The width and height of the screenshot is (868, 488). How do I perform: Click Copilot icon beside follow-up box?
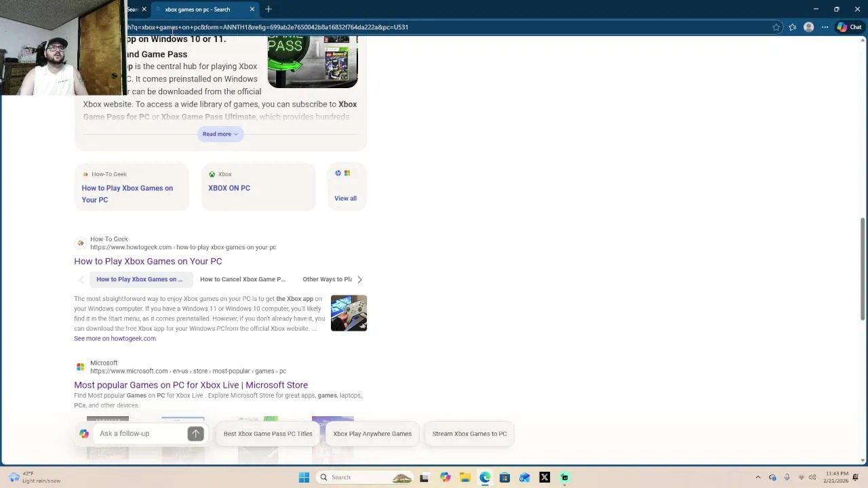(x=84, y=434)
